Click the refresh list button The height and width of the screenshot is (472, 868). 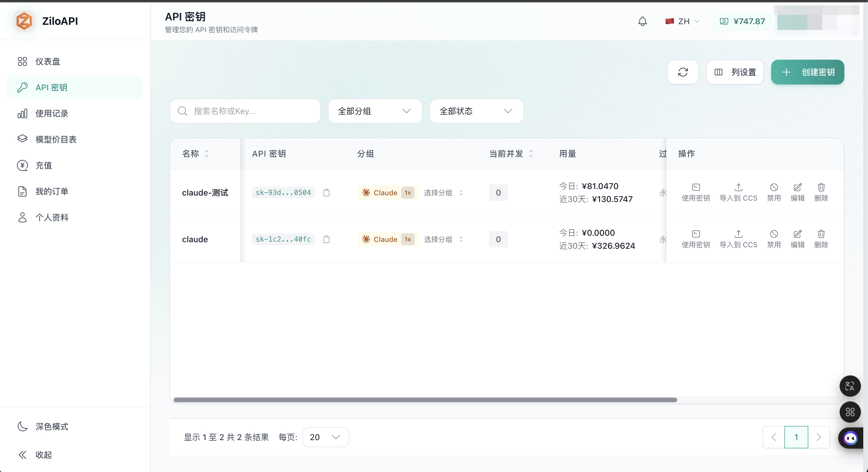(x=683, y=72)
